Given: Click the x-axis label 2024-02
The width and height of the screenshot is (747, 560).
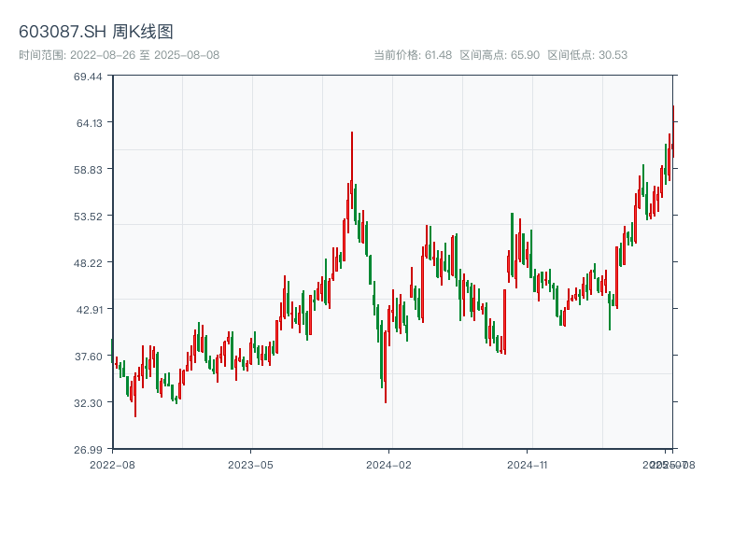Looking at the screenshot, I should [x=388, y=465].
